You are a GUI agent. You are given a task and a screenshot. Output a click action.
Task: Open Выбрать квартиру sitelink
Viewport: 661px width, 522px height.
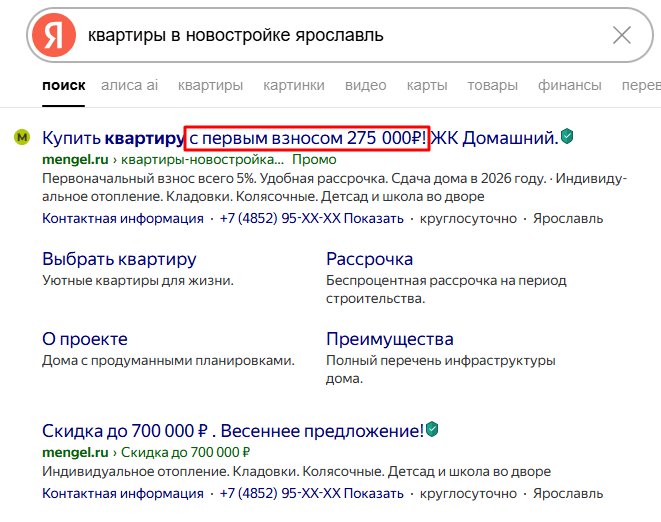pos(119,259)
